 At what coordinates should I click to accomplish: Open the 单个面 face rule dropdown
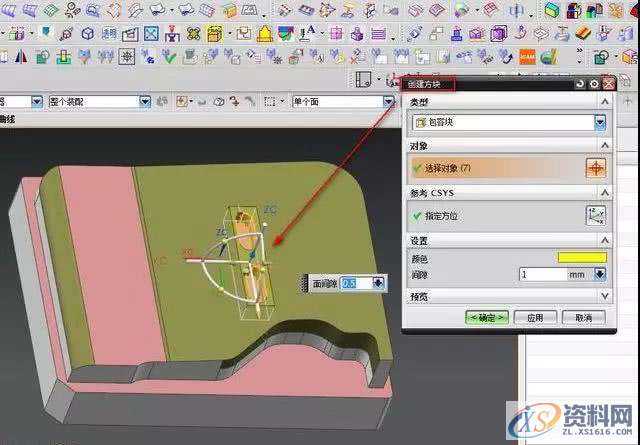pos(389,101)
